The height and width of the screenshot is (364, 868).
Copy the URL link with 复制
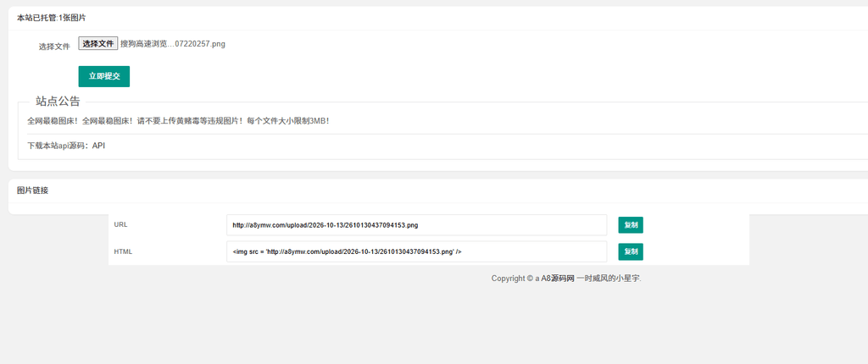point(631,225)
